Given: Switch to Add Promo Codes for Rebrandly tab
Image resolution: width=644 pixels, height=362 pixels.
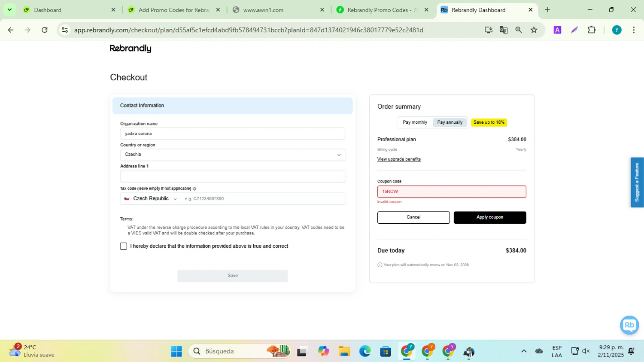Looking at the screenshot, I should (x=173, y=9).
